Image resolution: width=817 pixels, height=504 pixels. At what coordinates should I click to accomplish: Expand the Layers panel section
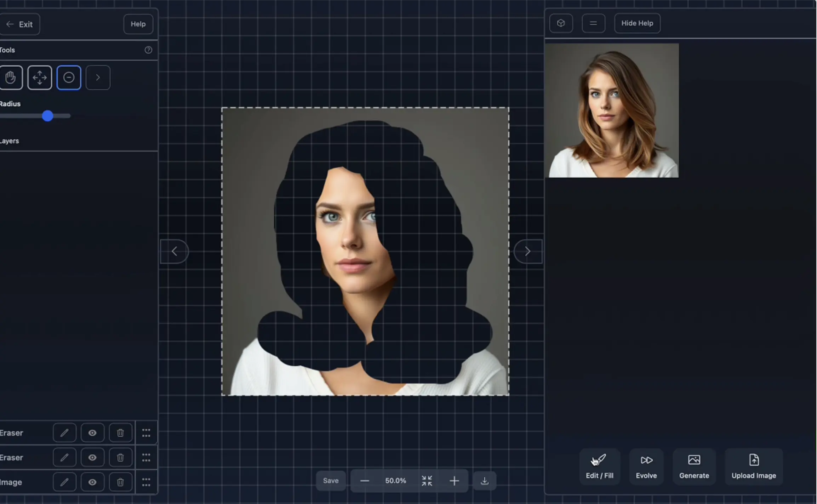point(9,141)
